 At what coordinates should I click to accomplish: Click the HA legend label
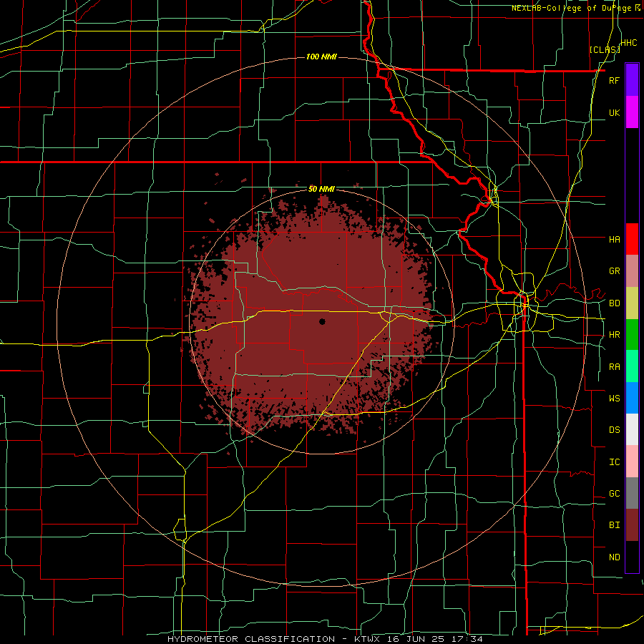[x=614, y=239]
